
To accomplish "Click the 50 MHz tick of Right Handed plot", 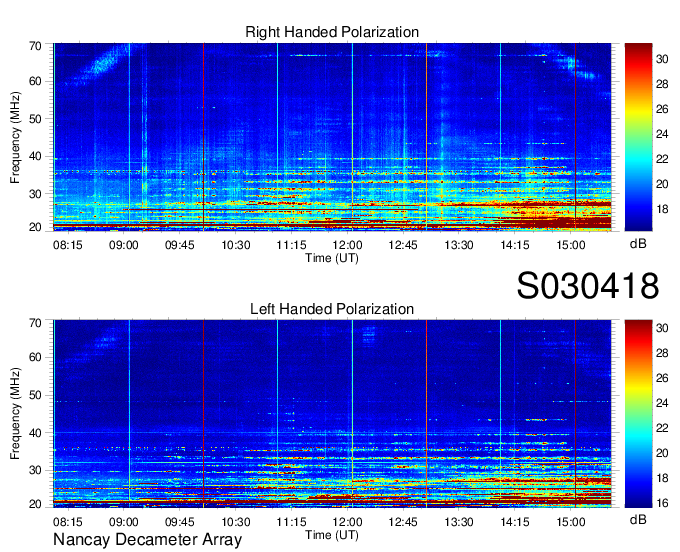I will [35, 119].
